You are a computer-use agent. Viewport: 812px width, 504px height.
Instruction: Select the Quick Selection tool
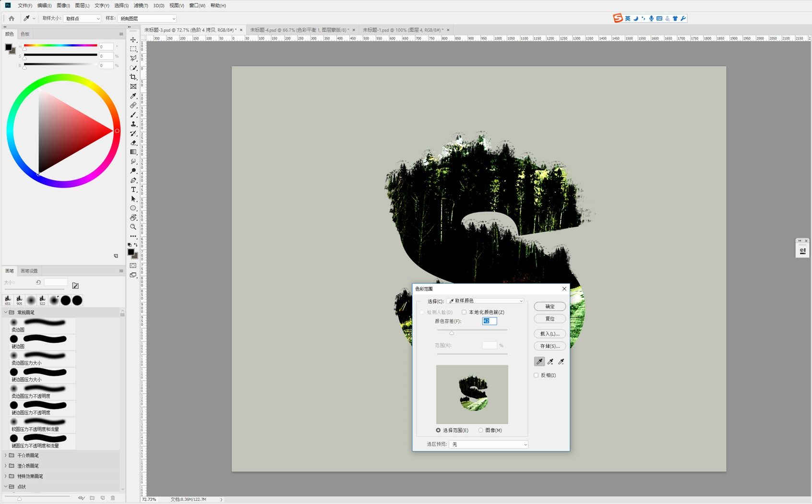click(133, 68)
